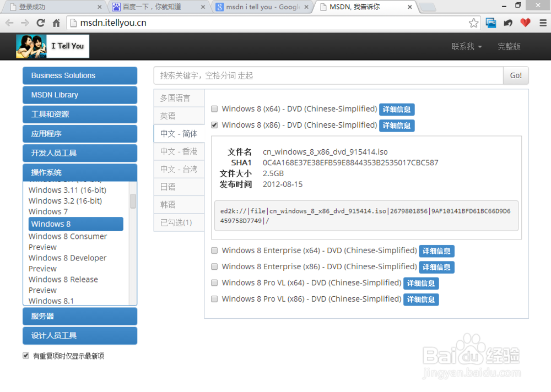Screen dimensions: 551x392
Task: Check Windows 8 (x64) DVD checkbox
Action: click(214, 109)
